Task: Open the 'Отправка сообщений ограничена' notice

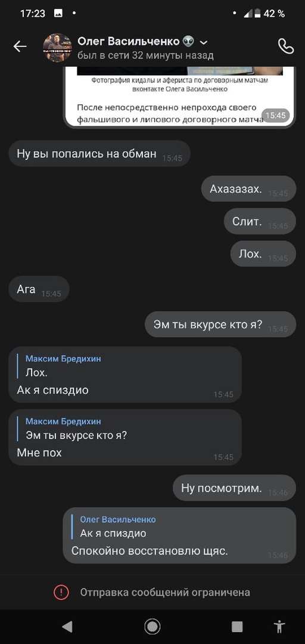Action: coord(152,592)
